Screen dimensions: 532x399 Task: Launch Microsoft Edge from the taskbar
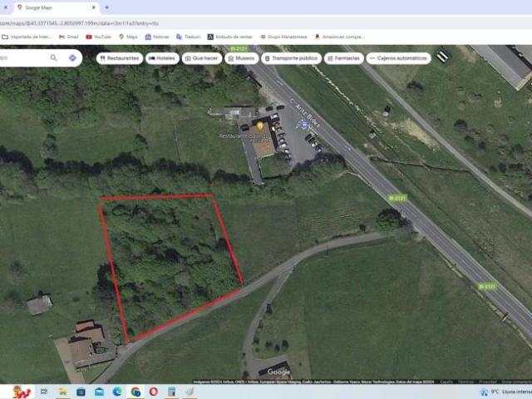pos(117,392)
